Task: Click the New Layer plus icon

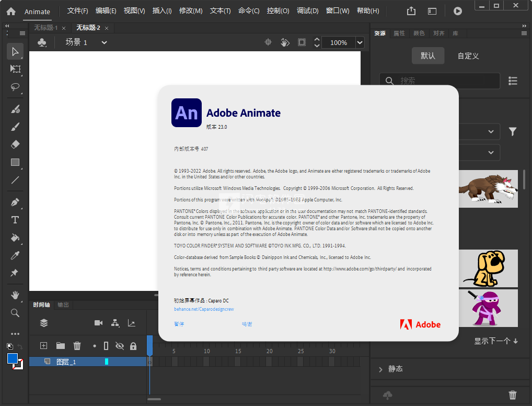Action: 44,346
